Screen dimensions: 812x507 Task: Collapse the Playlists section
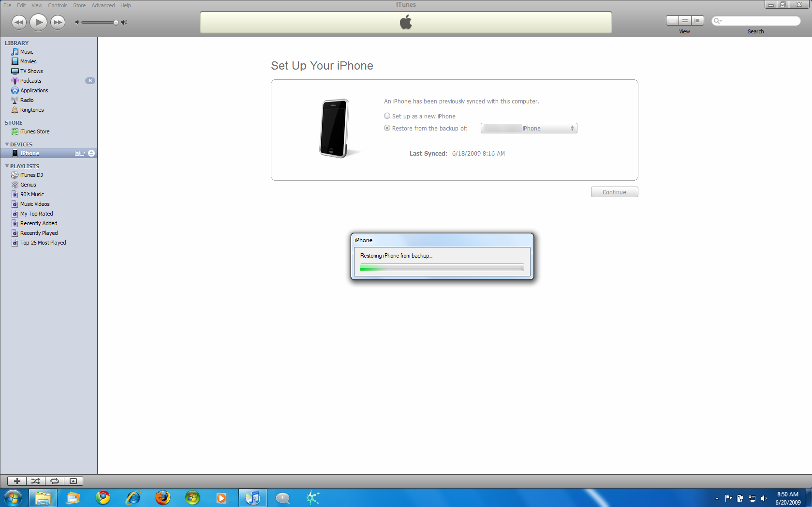click(7, 166)
